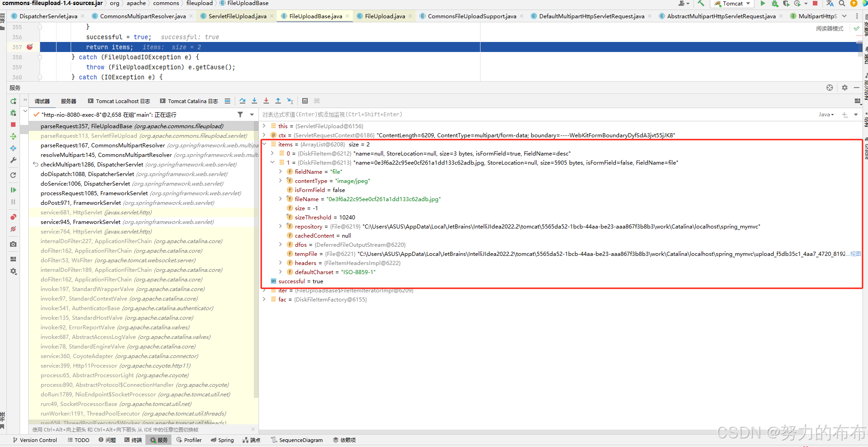Toggle the breakpoint on line 357
868x447 pixels.
point(30,47)
